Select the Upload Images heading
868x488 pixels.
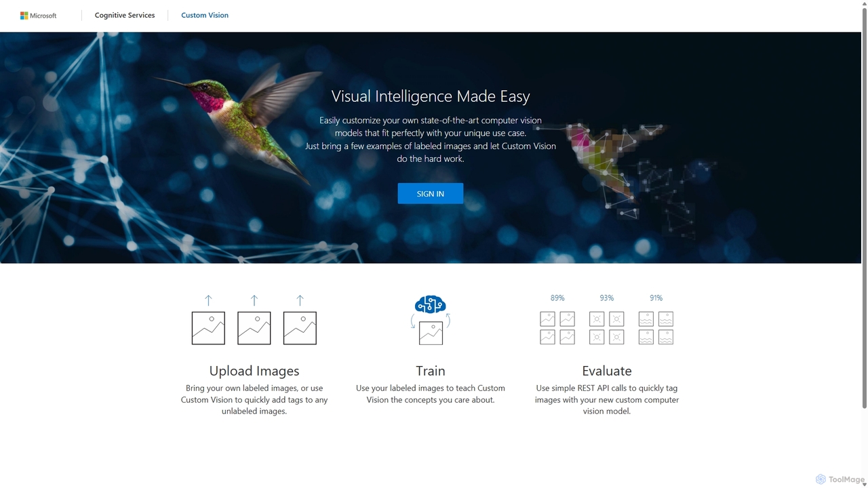tap(254, 371)
